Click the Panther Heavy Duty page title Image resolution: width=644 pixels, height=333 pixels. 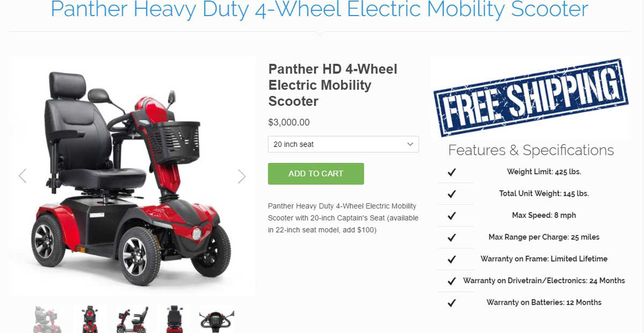click(x=319, y=10)
